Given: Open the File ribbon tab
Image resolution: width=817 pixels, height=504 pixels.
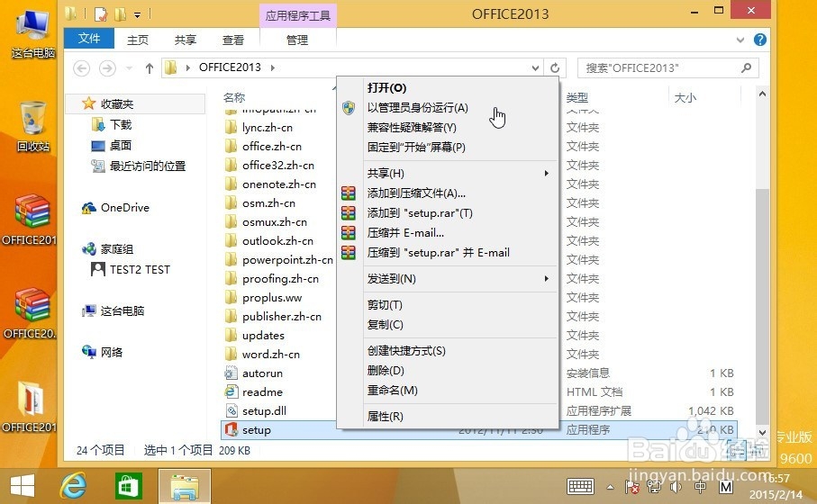Looking at the screenshot, I should (88, 39).
